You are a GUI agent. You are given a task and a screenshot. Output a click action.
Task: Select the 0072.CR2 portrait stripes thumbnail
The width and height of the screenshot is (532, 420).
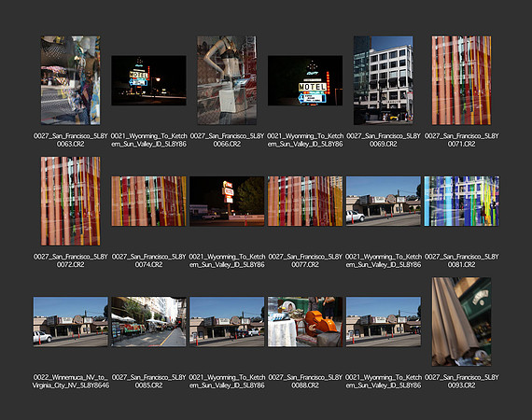71,201
